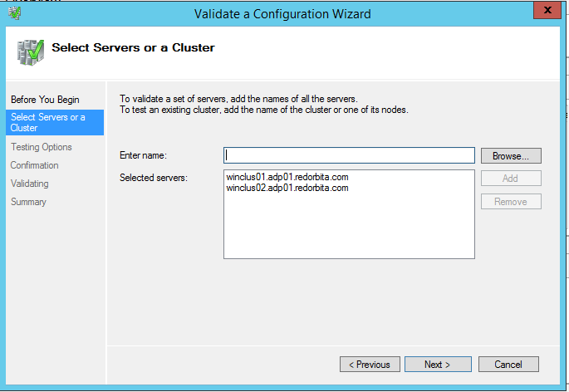
Task: Click the server checkmark icon in the header
Action: pos(31,51)
